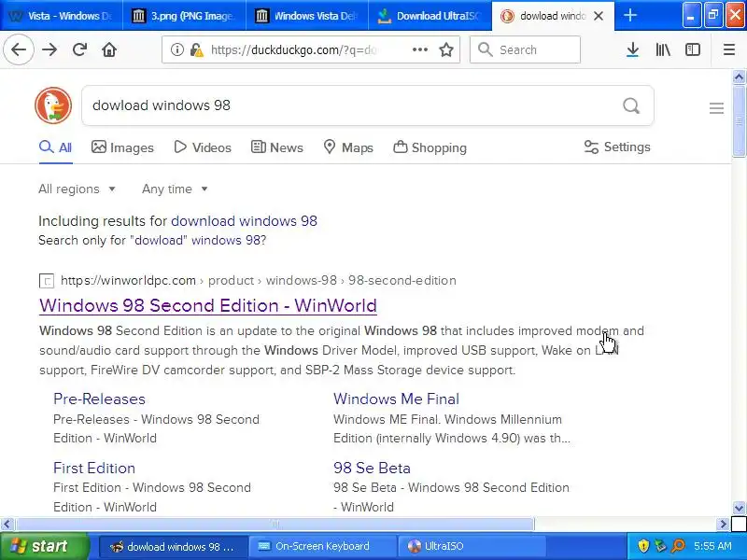
Task: Click the DuckDuckGo duck logo
Action: [53, 105]
